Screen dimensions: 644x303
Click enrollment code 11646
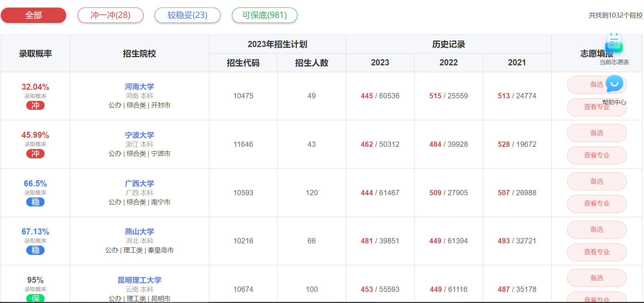pyautogui.click(x=243, y=144)
